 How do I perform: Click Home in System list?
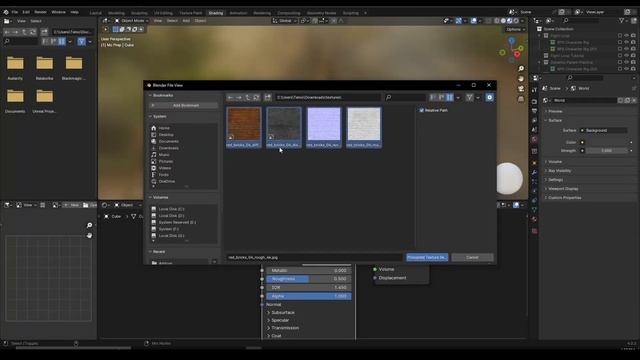(x=164, y=128)
